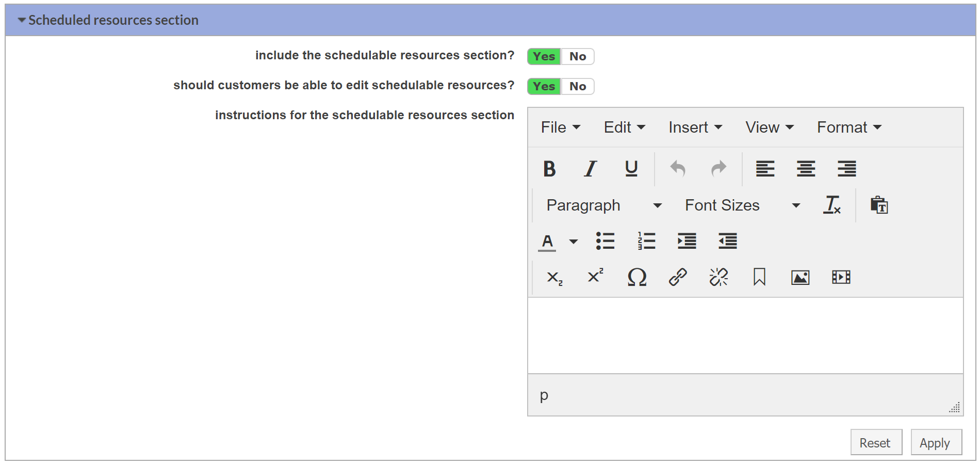Insert a video with the media icon
Screen dimensions: 980x465
click(841, 277)
